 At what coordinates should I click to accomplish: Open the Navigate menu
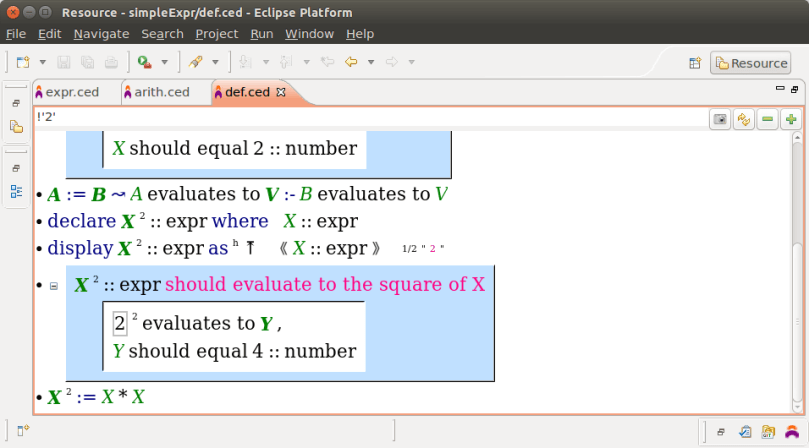tap(101, 33)
